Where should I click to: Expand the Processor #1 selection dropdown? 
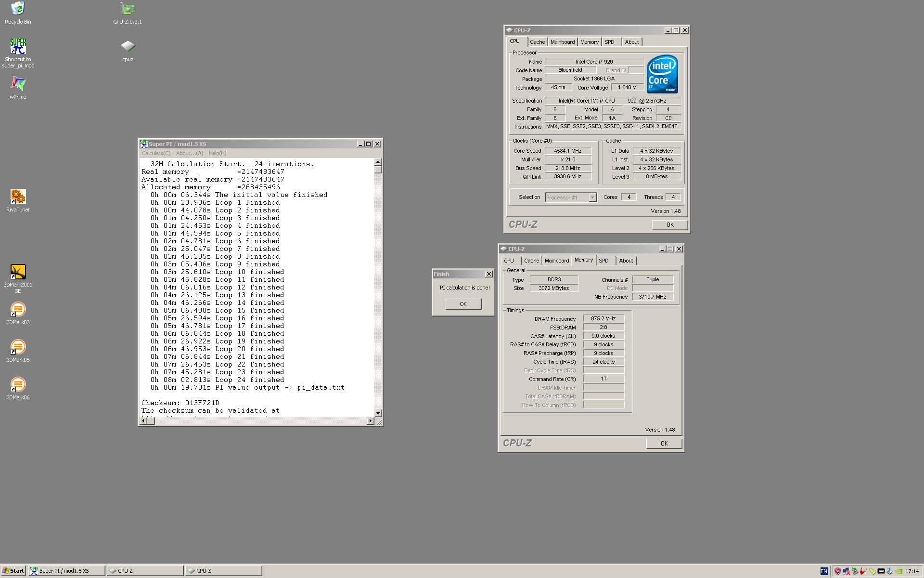point(592,197)
